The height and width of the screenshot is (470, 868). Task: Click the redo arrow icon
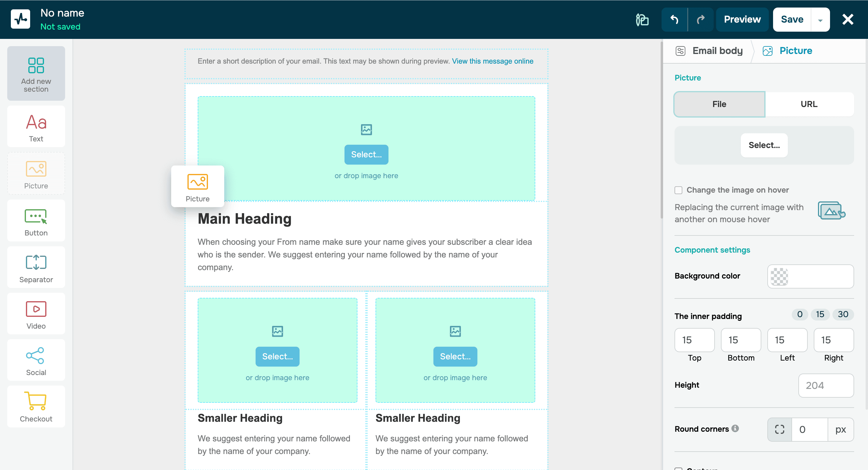(x=700, y=20)
